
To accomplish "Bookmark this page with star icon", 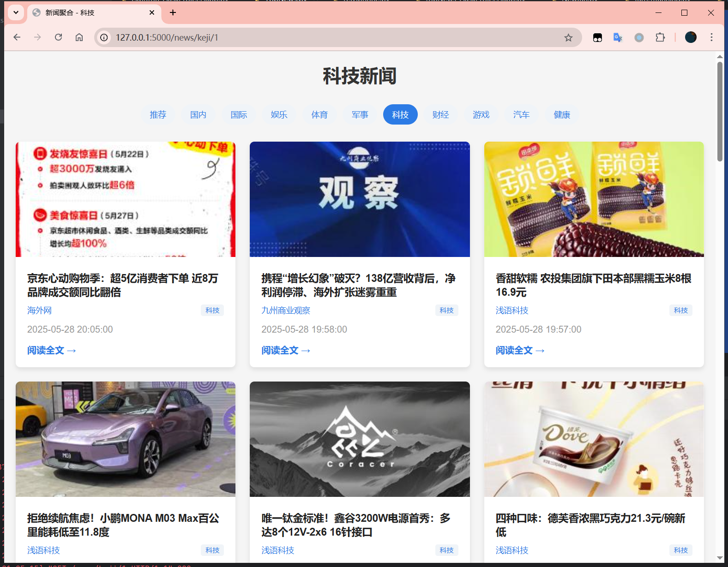I will (568, 38).
